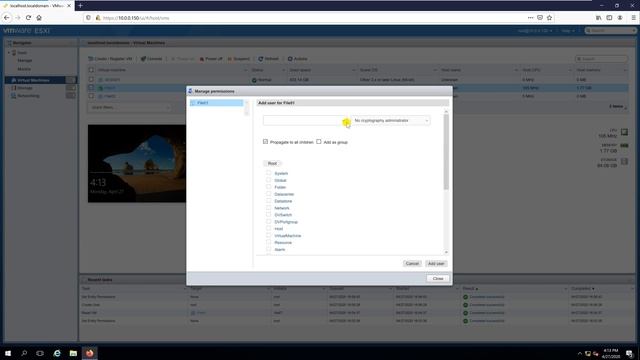Check the System privilege checkbox
Viewport: 640px width, 360px height.
pyautogui.click(x=269, y=173)
